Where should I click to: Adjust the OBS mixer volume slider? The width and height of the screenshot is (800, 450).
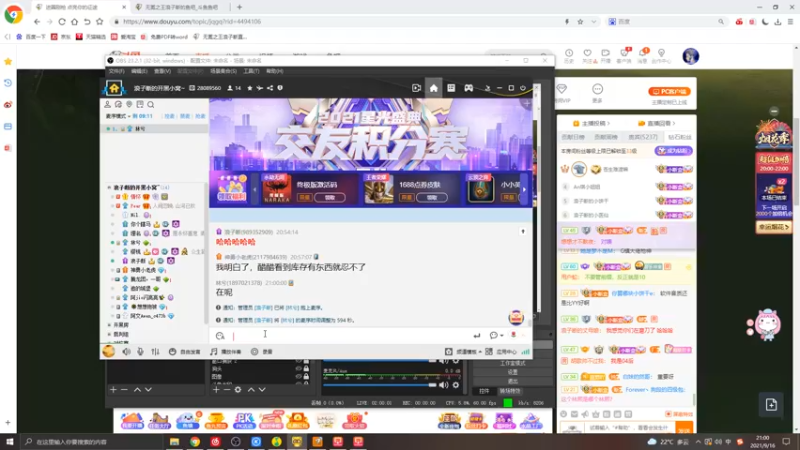(380, 385)
